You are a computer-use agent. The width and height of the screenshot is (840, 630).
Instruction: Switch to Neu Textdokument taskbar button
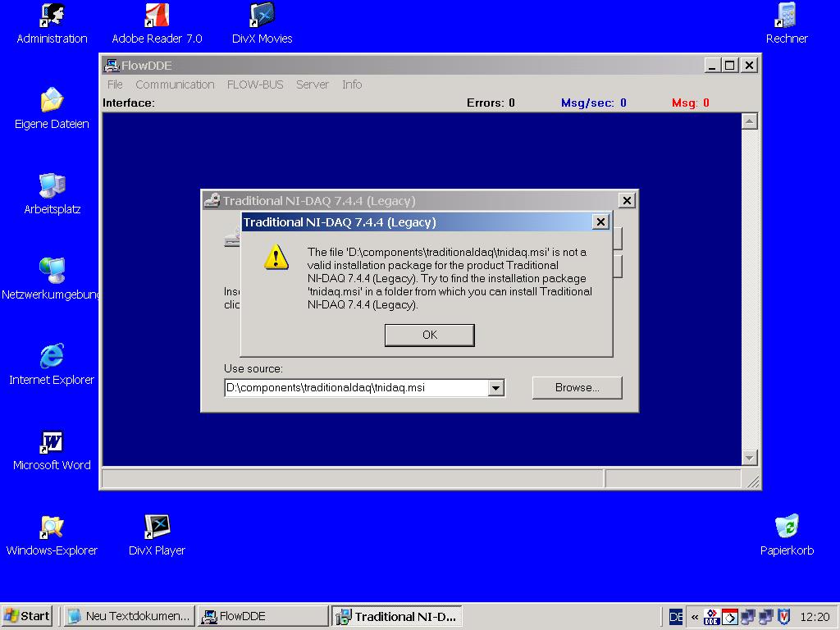click(129, 616)
